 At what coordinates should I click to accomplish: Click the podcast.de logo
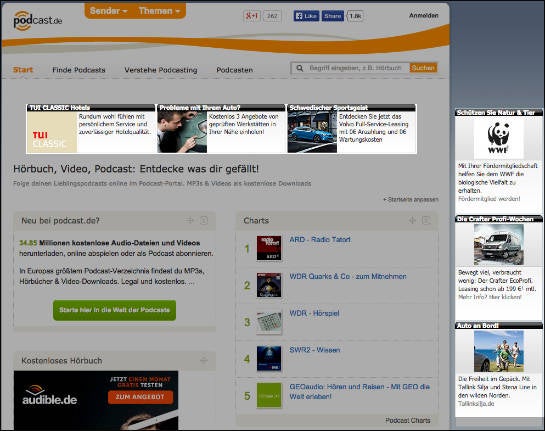[x=38, y=20]
